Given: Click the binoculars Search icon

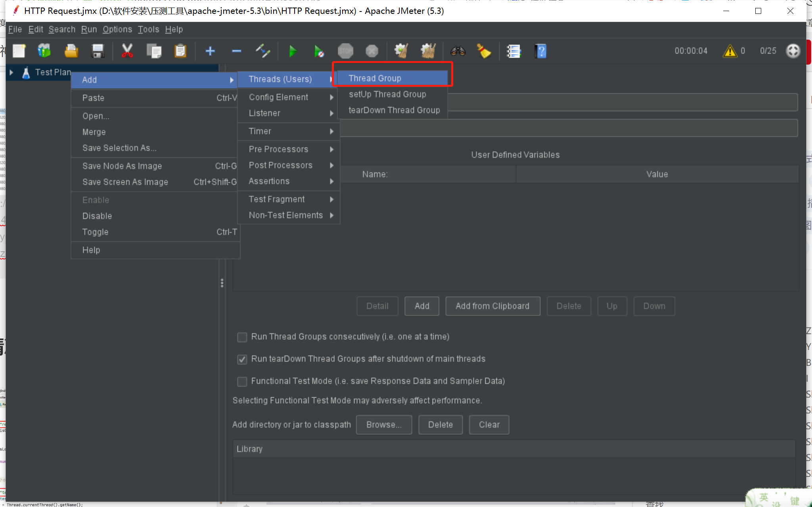Looking at the screenshot, I should 458,51.
